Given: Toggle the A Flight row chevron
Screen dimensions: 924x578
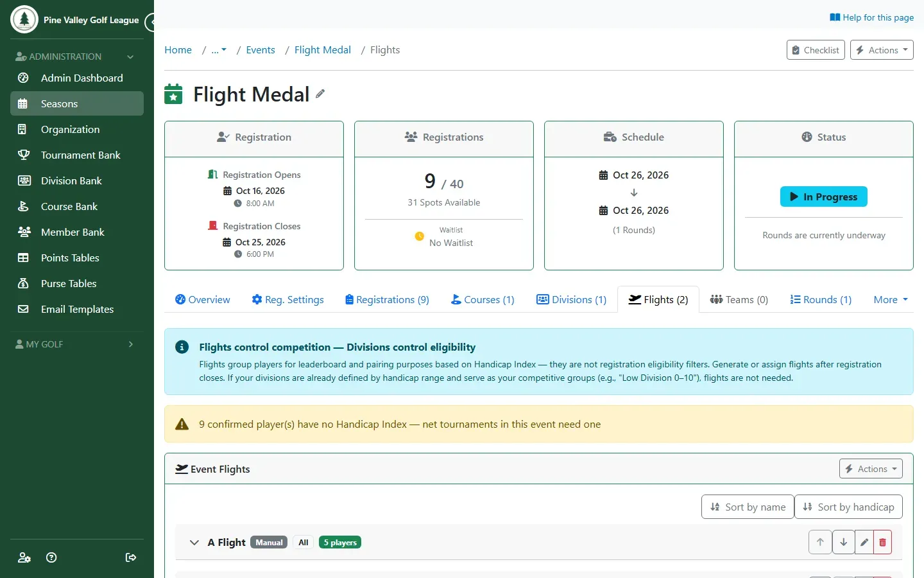Looking at the screenshot, I should click(x=194, y=543).
